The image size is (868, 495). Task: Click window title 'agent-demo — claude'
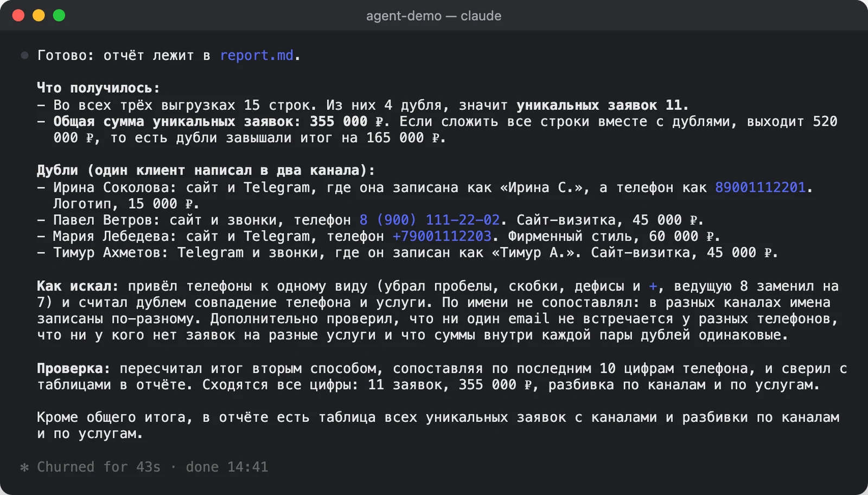click(x=433, y=16)
